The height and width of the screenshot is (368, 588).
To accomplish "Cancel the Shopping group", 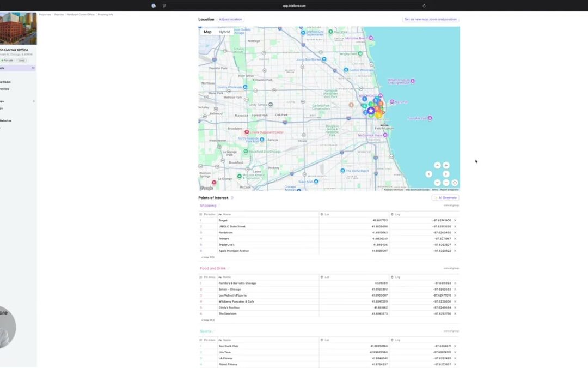I will coord(451,206).
